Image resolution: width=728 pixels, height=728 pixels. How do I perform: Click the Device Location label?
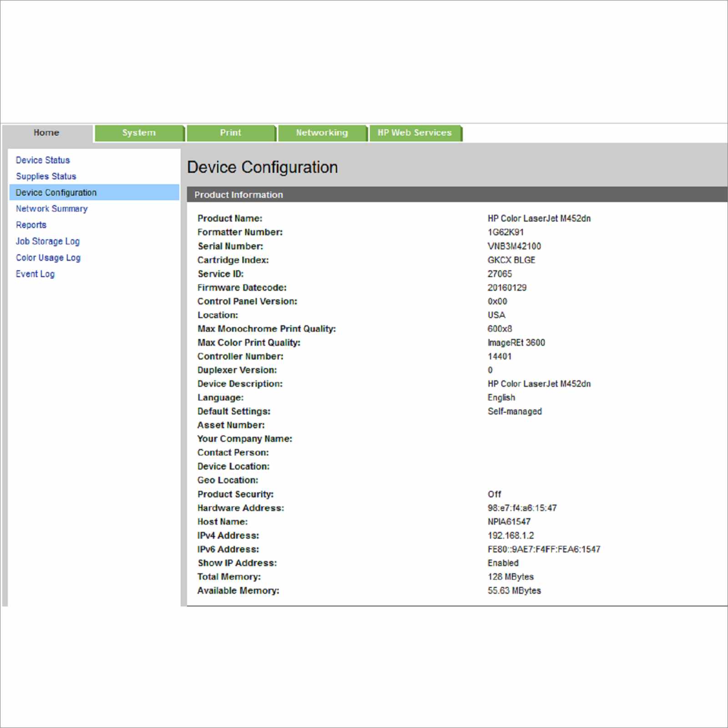[x=233, y=466]
